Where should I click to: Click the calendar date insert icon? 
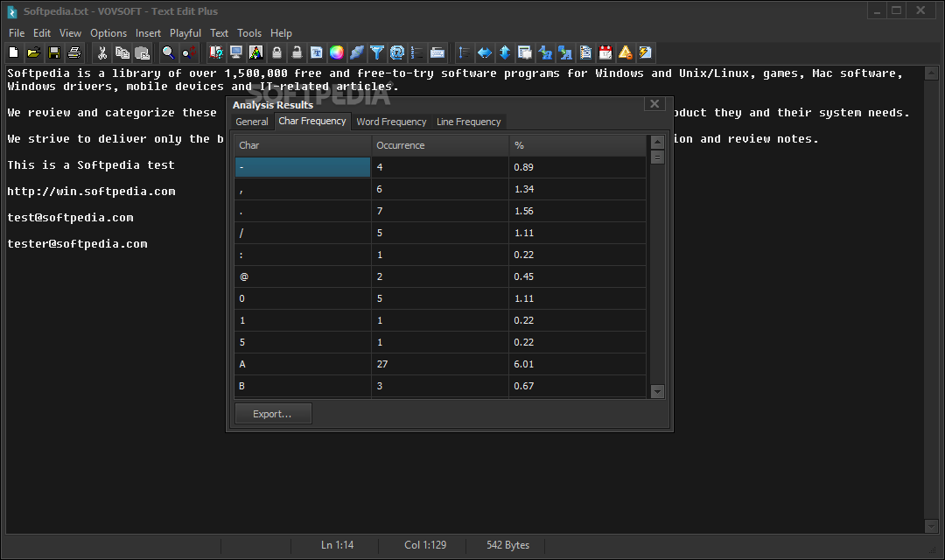pyautogui.click(x=605, y=52)
